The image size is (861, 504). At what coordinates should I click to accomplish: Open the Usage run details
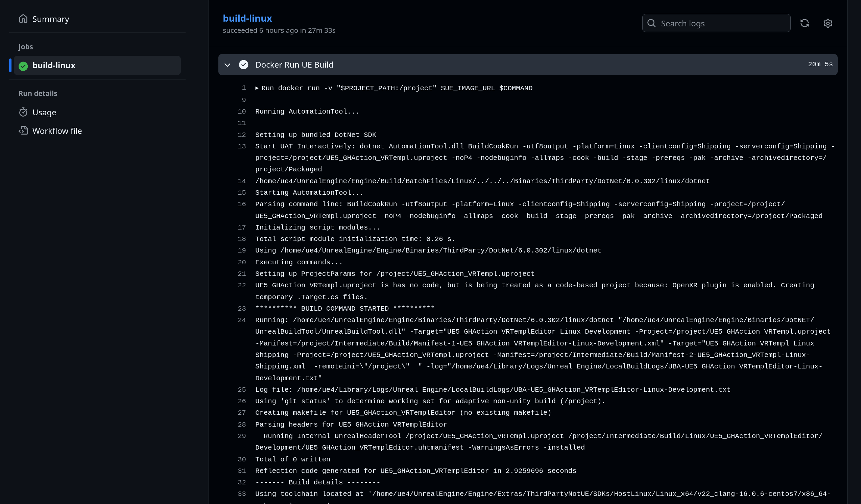pyautogui.click(x=44, y=113)
